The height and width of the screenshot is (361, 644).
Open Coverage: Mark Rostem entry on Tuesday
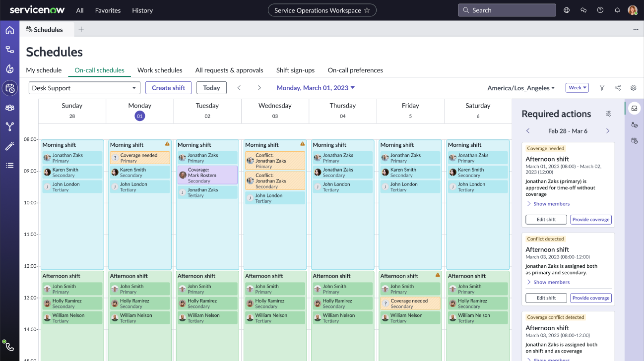pos(207,175)
